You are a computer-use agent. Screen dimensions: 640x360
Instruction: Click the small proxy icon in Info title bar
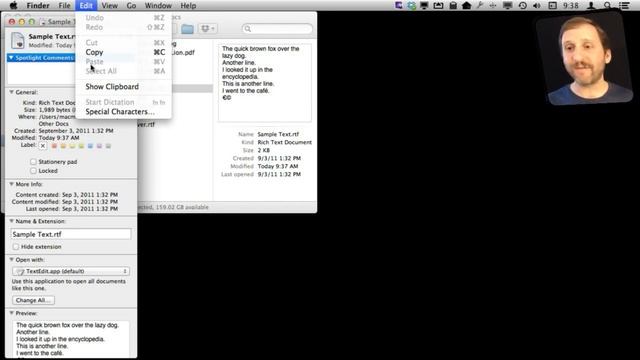pos(43,22)
